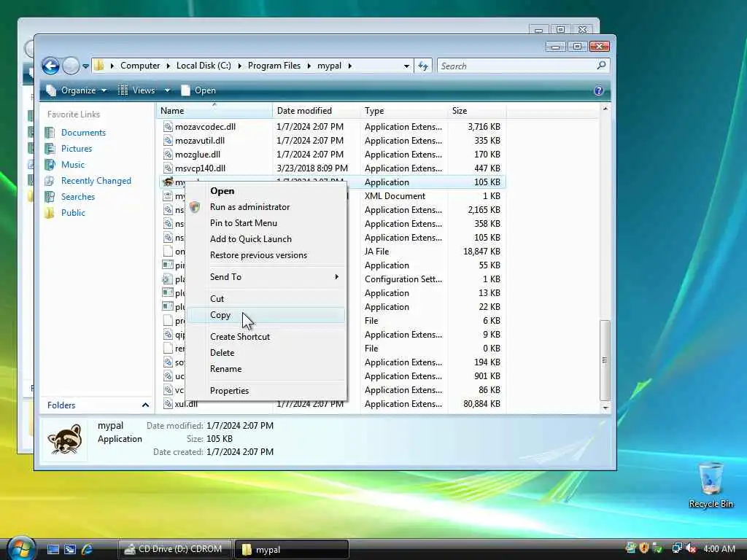Image resolution: width=747 pixels, height=560 pixels.
Task: Choose Delete in the context menu
Action: [x=266, y=353]
